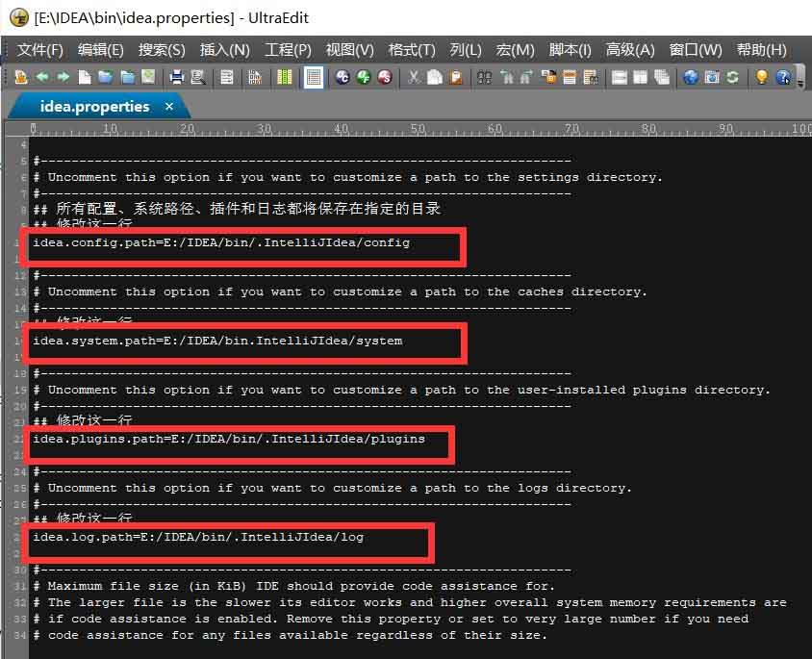The width and height of the screenshot is (812, 659).
Task: Open the 工程(P) menu
Action: click(288, 50)
